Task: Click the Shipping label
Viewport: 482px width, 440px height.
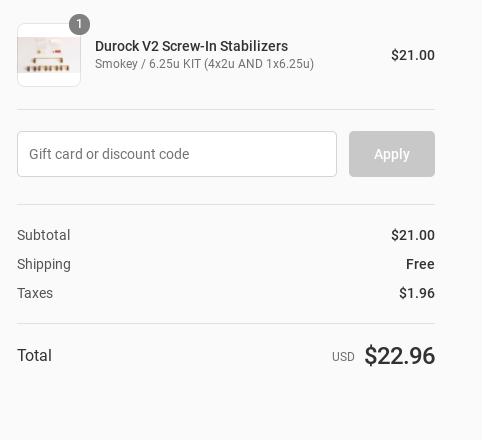Action: point(44,264)
